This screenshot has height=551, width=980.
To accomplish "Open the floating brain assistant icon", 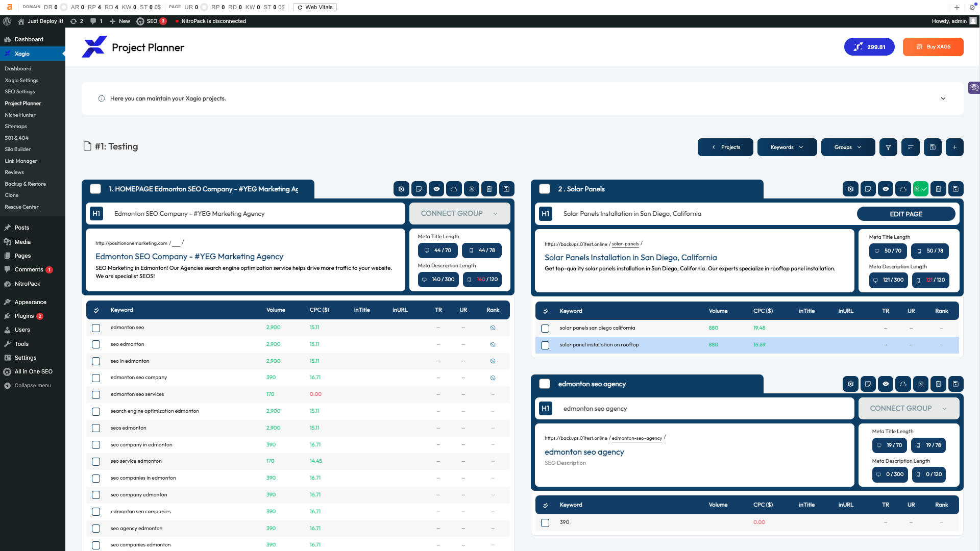I will (974, 88).
